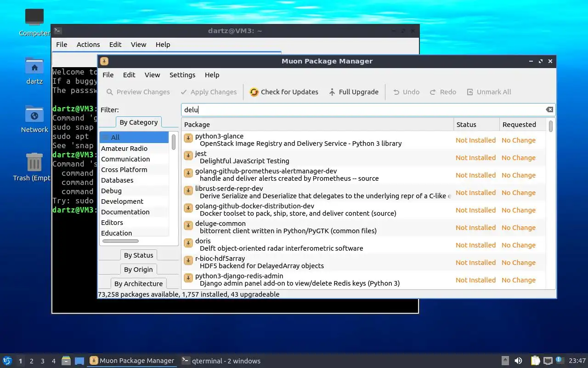Click the Redo toolbar button
Screen dimensions: 588x368
(443, 92)
